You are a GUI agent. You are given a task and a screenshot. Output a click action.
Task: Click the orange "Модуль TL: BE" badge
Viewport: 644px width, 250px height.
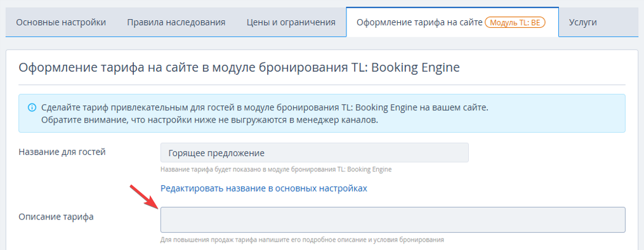(515, 22)
